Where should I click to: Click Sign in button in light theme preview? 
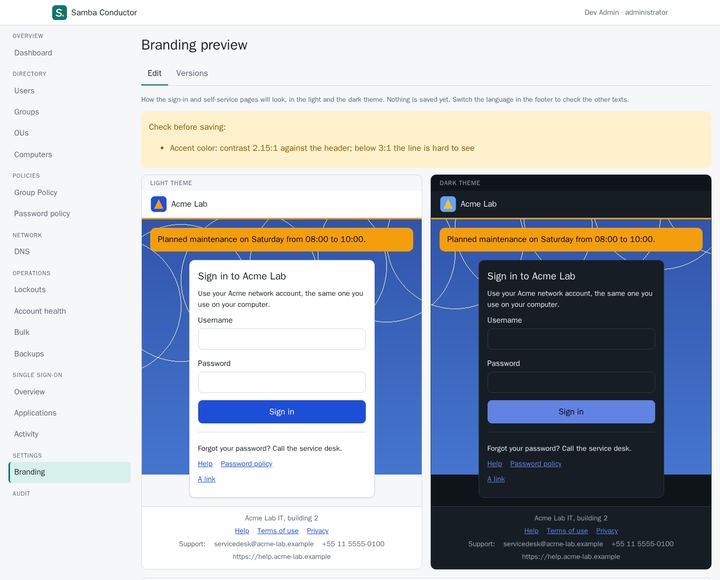(x=282, y=412)
